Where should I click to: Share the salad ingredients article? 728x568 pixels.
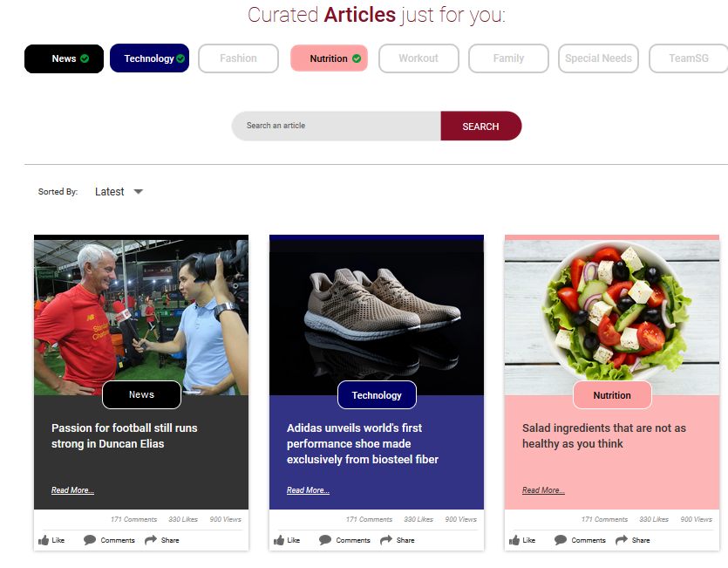tap(632, 540)
